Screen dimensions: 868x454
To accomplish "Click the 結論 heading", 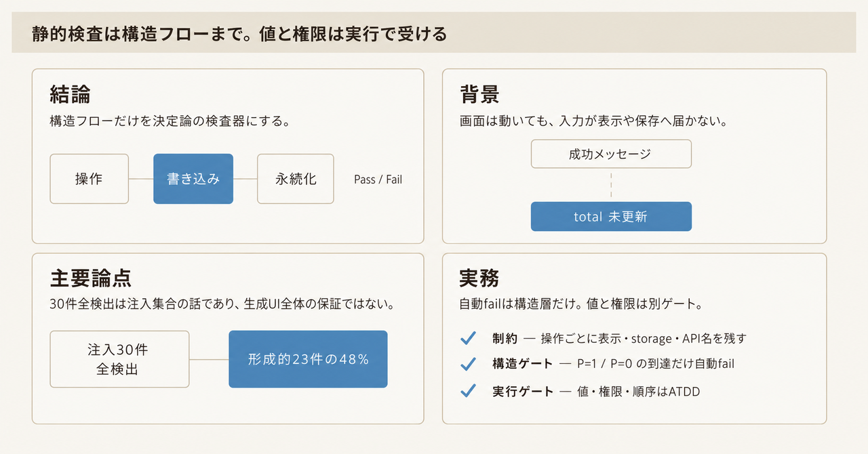I will 70,94.
